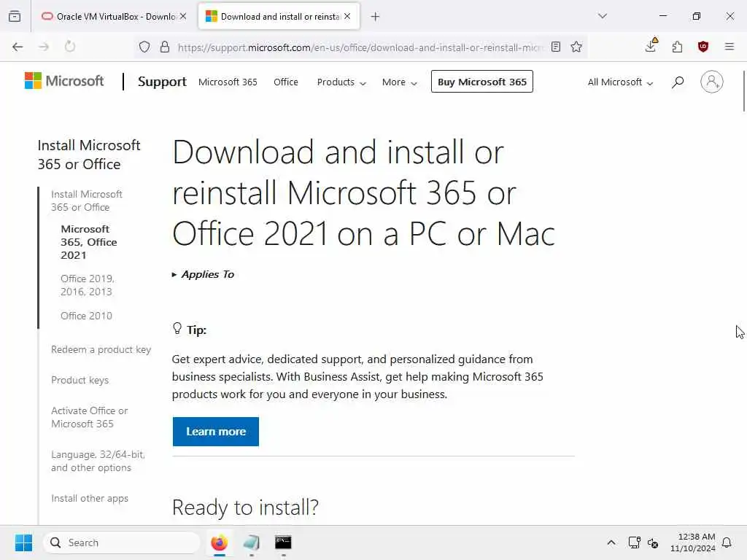Close the Download and install tab
747x560 pixels.
pos(347,16)
